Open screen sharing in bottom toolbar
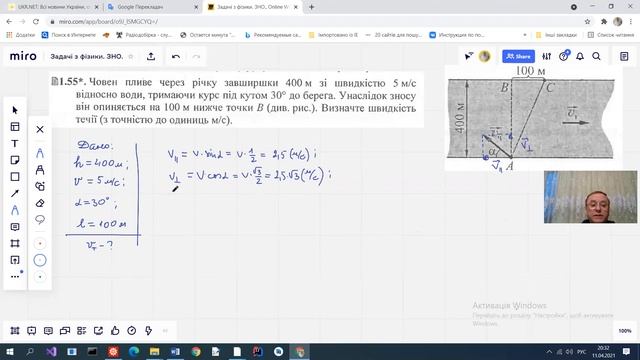640x360 pixels. pos(65,331)
